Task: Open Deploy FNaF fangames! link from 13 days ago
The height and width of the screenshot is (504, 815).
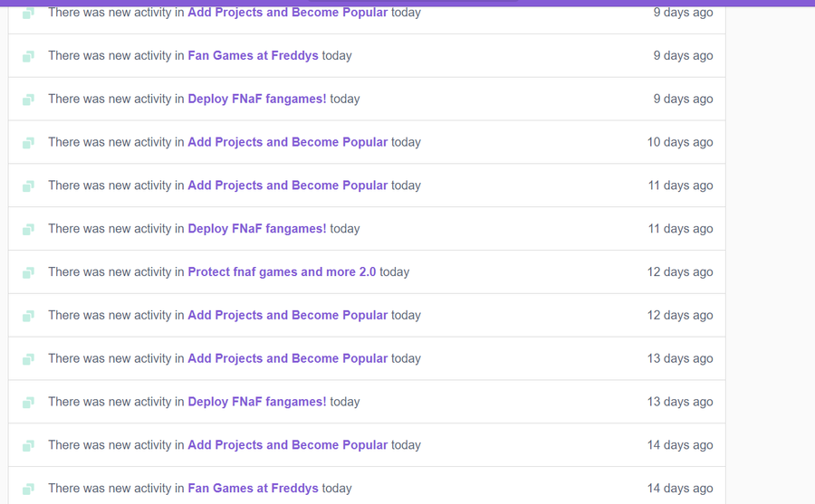Action: point(257,402)
